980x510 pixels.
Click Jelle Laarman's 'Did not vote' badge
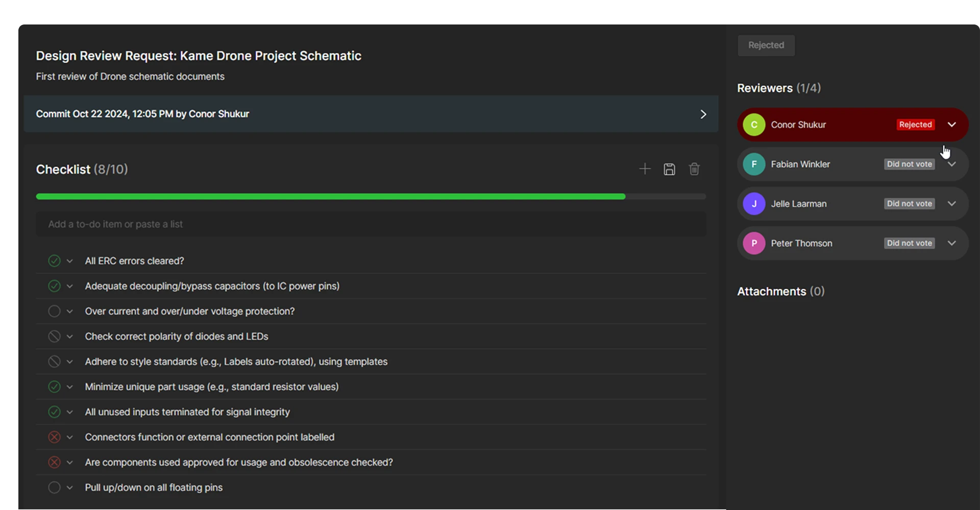910,203
